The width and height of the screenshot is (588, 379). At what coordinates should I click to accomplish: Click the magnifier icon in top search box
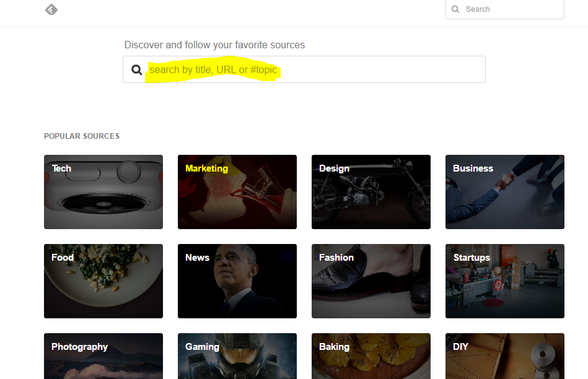coord(455,9)
